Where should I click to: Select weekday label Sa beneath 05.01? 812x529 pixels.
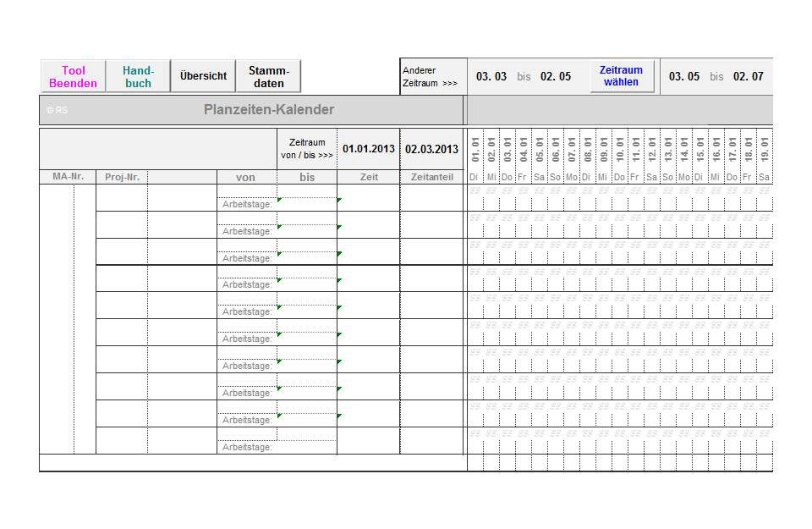point(539,177)
